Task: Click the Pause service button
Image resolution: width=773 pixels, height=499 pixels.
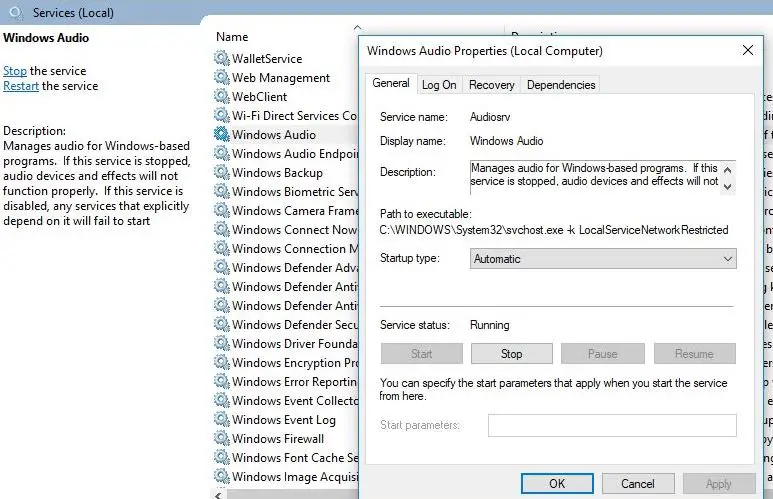Action: 602,354
